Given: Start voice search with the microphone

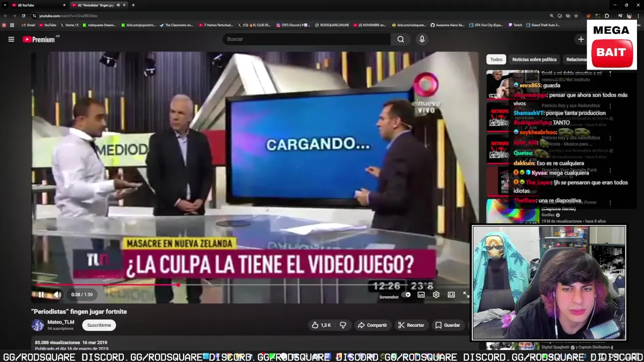Looking at the screenshot, I should point(422,39).
